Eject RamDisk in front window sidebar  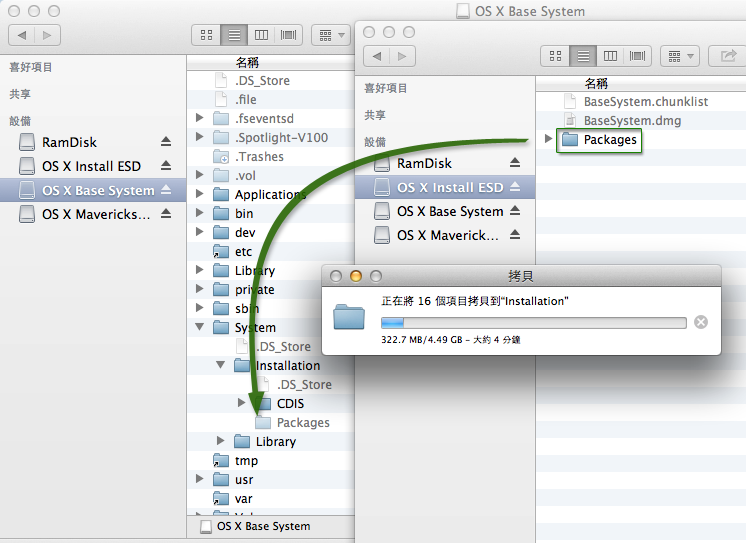tap(515, 163)
